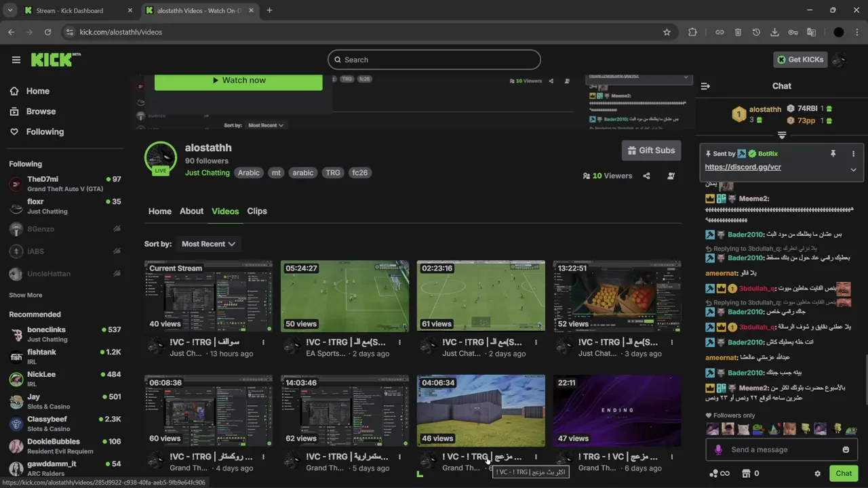Click Get KICKs button

point(800,60)
